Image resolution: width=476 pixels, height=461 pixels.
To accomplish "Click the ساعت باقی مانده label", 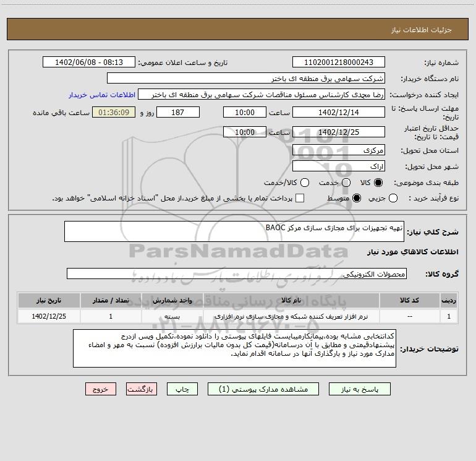I will pos(61,113).
